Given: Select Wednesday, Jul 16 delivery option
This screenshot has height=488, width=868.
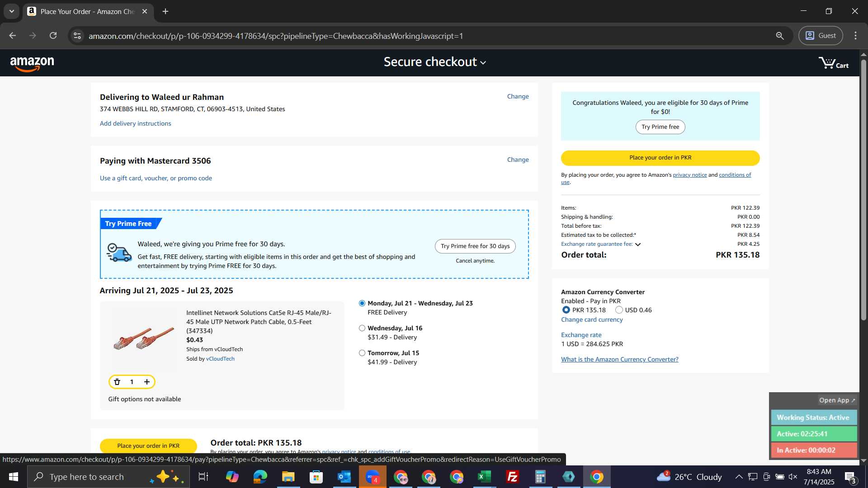Looking at the screenshot, I should click(362, 328).
